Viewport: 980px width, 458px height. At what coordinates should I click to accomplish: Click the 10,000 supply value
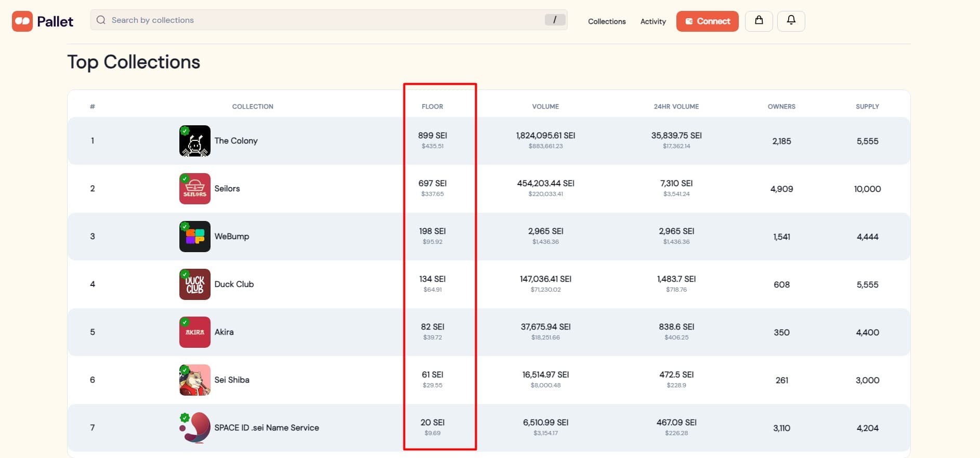867,189
